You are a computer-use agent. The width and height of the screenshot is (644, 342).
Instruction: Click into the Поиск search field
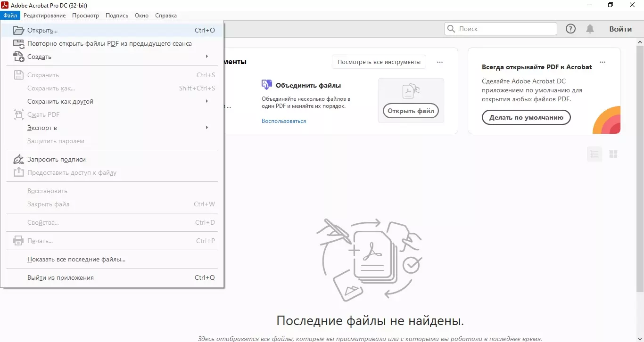click(x=501, y=29)
